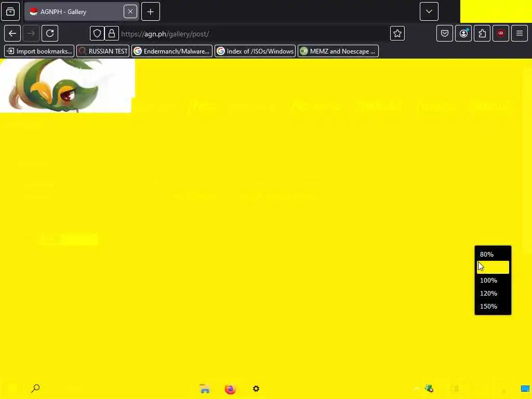Open Firefox View in tab bar
This screenshot has width=532, height=399.
pyautogui.click(x=10, y=11)
